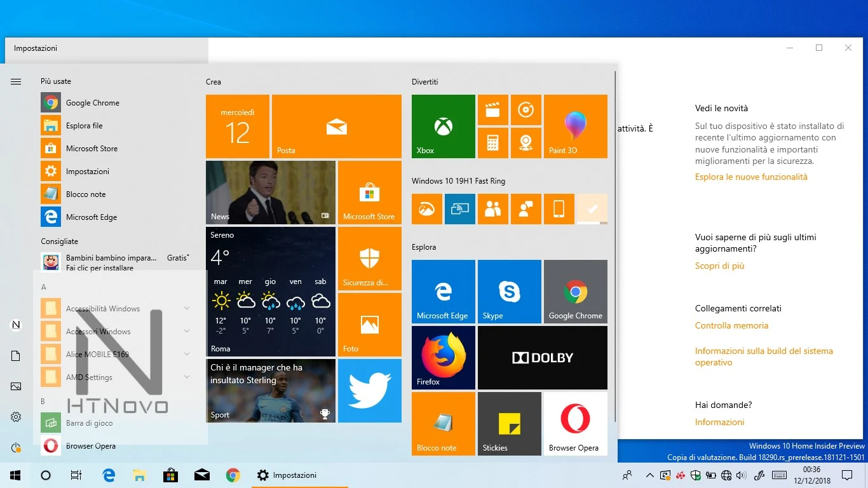Expand the Accessibilità Windows folder
This screenshot has height=488, width=868.
coord(116,309)
